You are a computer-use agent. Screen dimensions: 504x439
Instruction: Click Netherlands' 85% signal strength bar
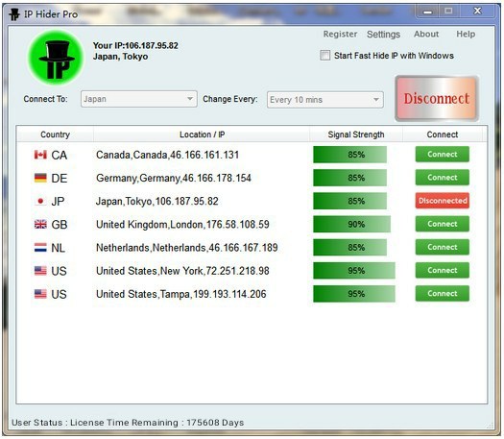pos(350,247)
